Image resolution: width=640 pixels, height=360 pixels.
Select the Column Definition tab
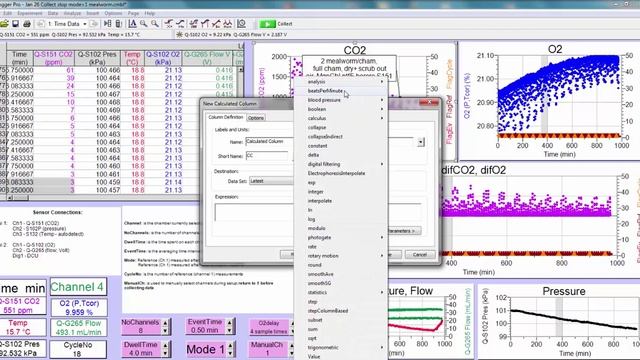tap(226, 117)
